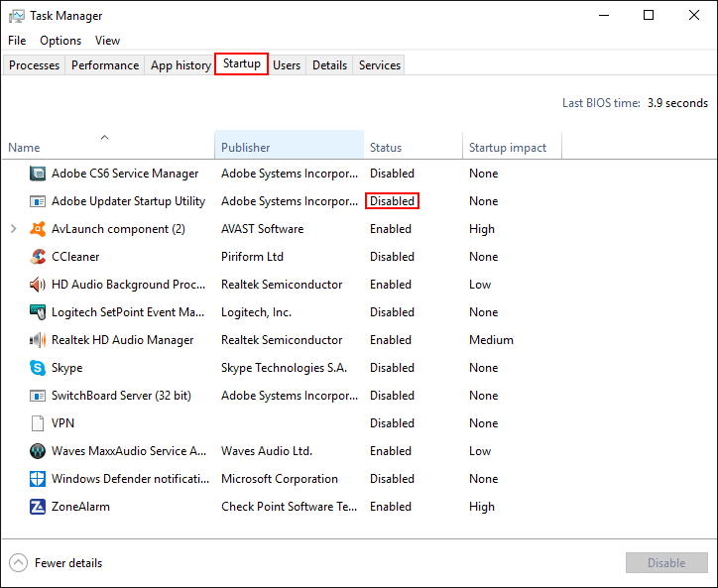Select Realtek HD Audio Manager entry name
Viewport: 718px width, 588px height.
[122, 340]
